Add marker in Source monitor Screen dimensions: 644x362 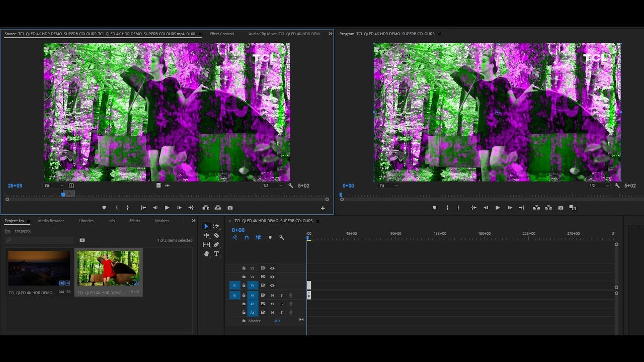104,208
